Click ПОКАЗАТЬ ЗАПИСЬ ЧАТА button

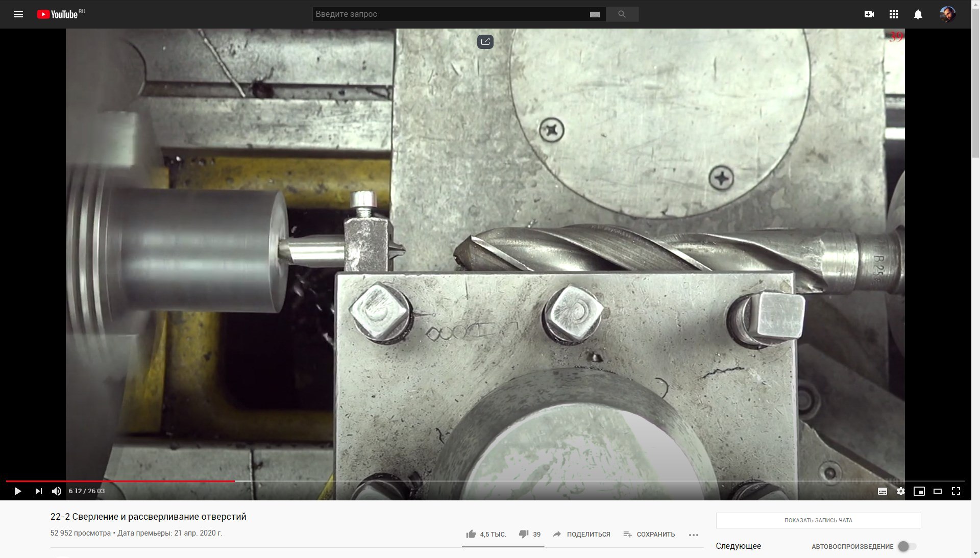click(x=818, y=520)
